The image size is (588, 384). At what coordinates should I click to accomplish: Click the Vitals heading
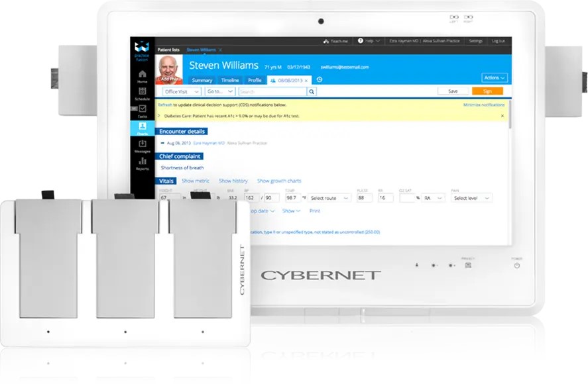(166, 181)
